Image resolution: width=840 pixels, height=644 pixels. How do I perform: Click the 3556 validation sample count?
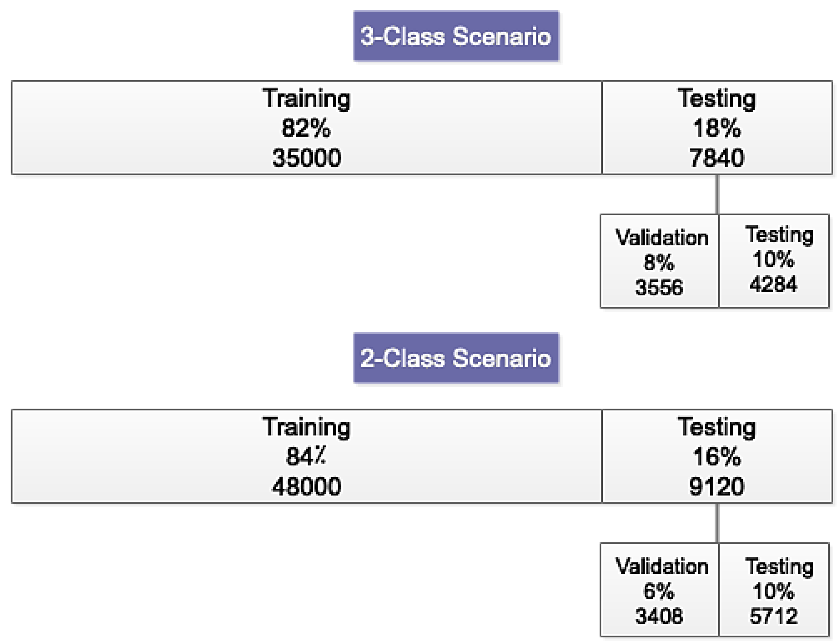coord(659,287)
